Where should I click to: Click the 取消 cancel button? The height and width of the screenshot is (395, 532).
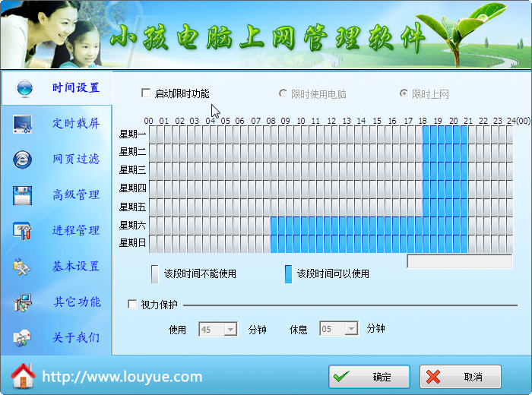[461, 376]
